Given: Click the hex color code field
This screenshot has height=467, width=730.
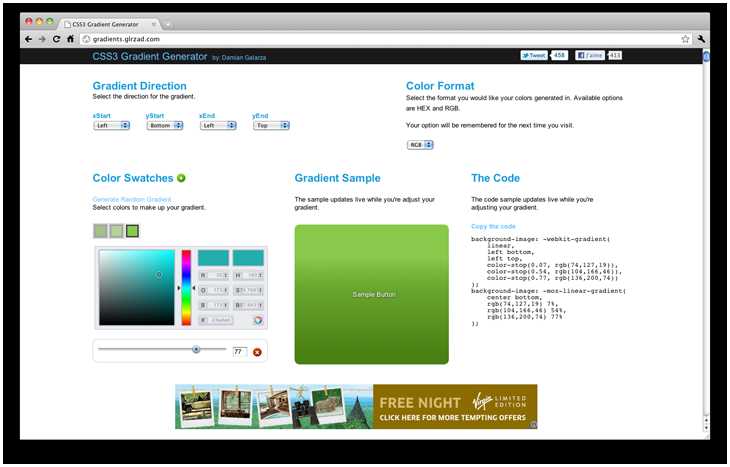Looking at the screenshot, I should [216, 320].
